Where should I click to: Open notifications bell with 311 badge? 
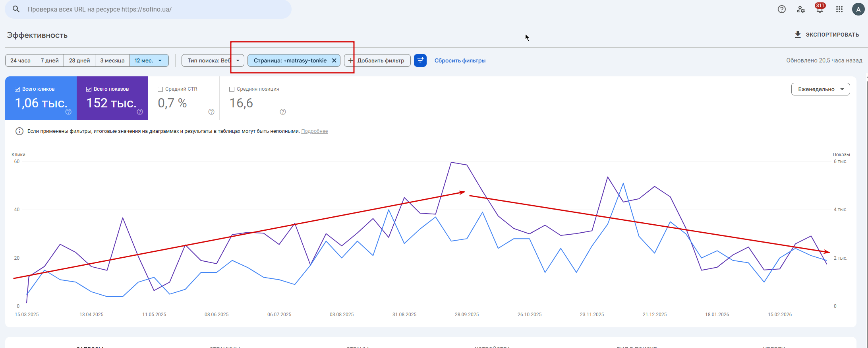point(820,10)
